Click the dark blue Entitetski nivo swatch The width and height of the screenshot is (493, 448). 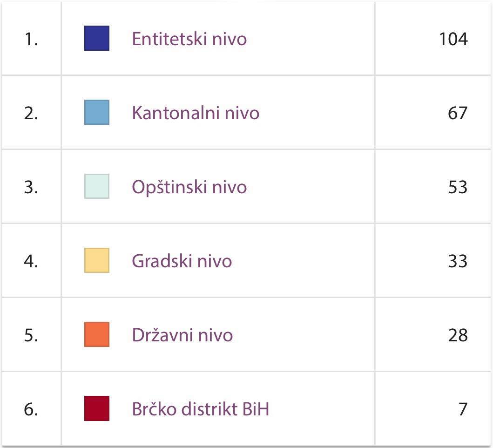point(97,38)
